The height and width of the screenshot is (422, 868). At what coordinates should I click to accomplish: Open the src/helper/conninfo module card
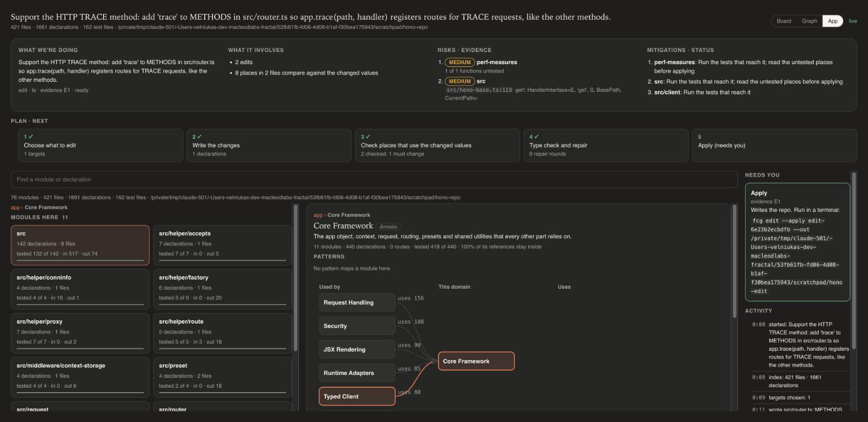80,289
